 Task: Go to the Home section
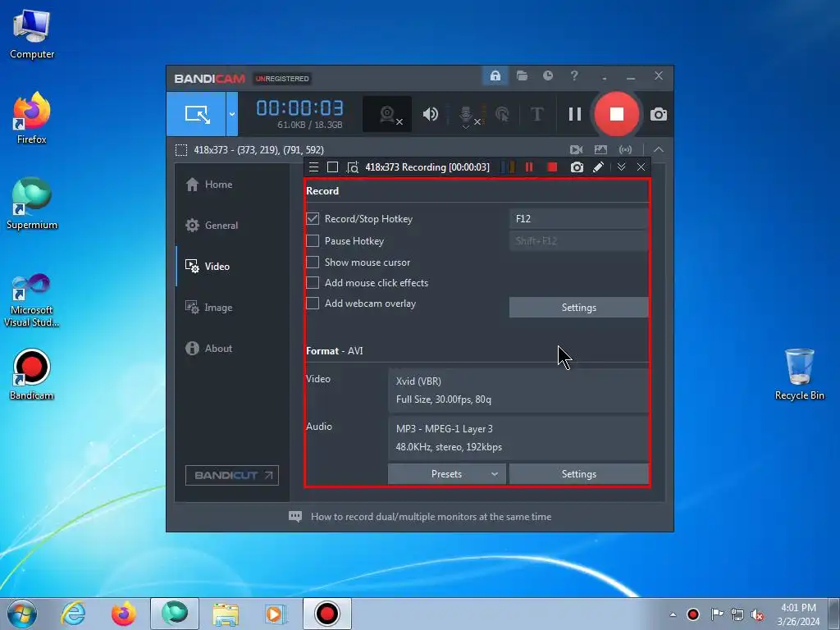[232, 185]
